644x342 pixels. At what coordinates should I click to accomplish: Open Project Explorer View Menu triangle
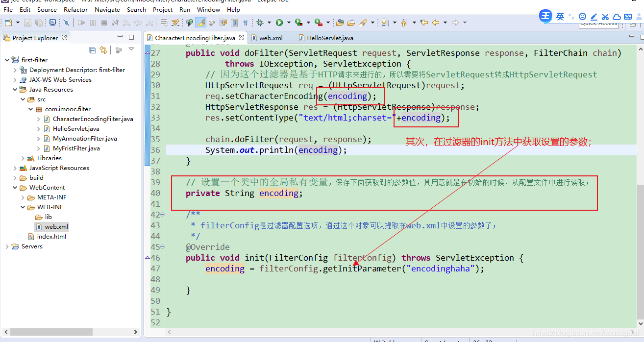coord(131,49)
